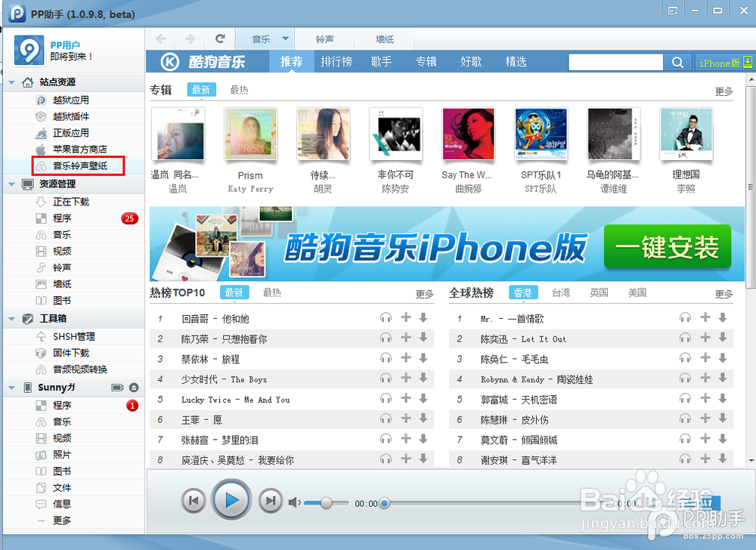Play the song 回音哥 - 他和她 via headphone icon

tap(386, 318)
